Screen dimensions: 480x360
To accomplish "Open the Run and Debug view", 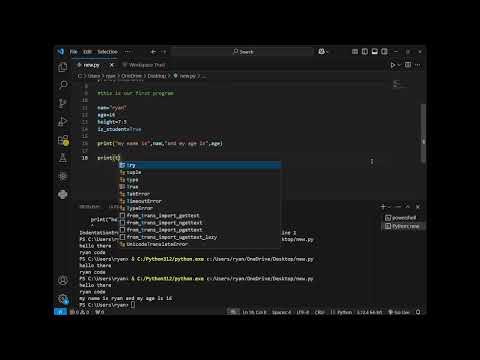I will (x=63, y=121).
